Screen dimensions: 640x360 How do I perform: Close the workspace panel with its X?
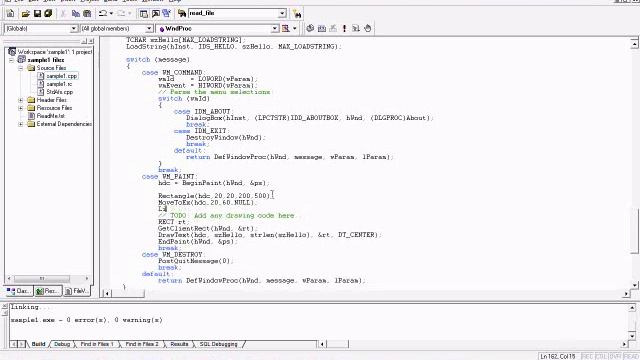coord(91,41)
